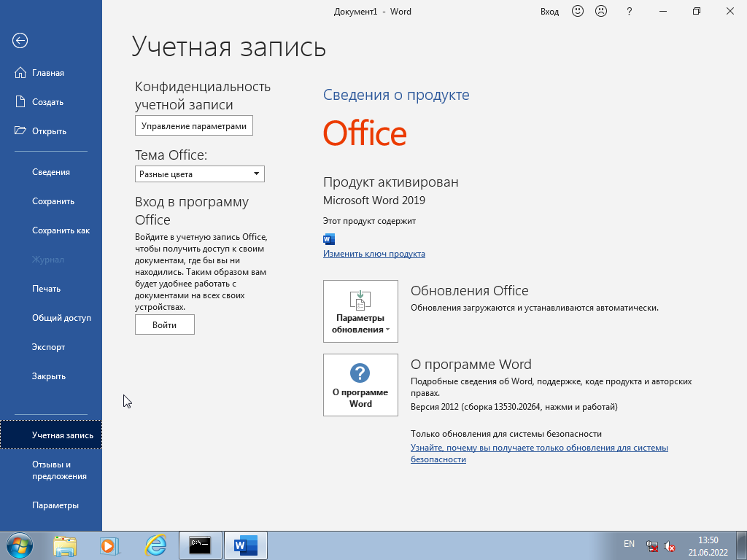Open File Explorer from the taskbar
Screen dimensions: 747x560
pos(65,545)
